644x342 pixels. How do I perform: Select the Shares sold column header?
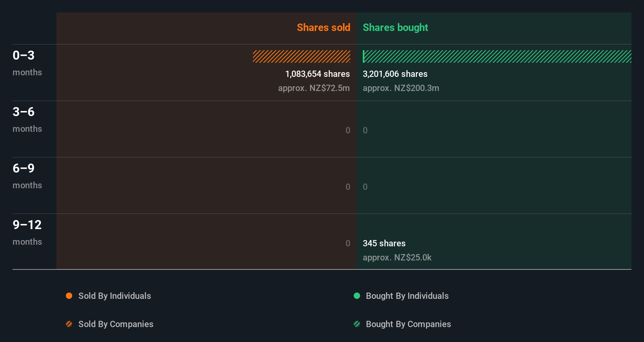323,27
